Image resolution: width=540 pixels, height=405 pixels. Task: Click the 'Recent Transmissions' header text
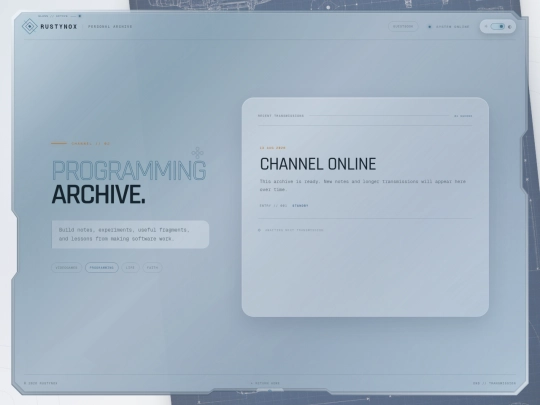coord(281,116)
